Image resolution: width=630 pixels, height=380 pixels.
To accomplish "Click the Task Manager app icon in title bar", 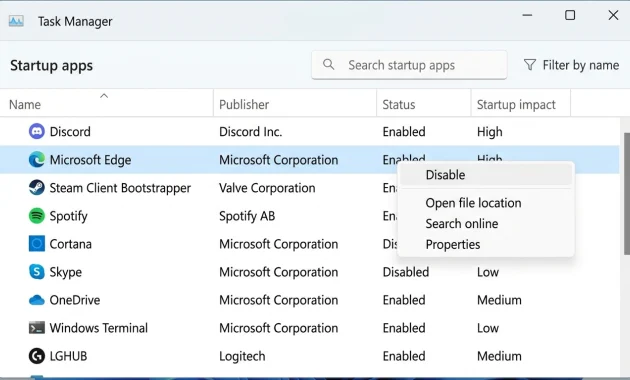I will [16, 21].
